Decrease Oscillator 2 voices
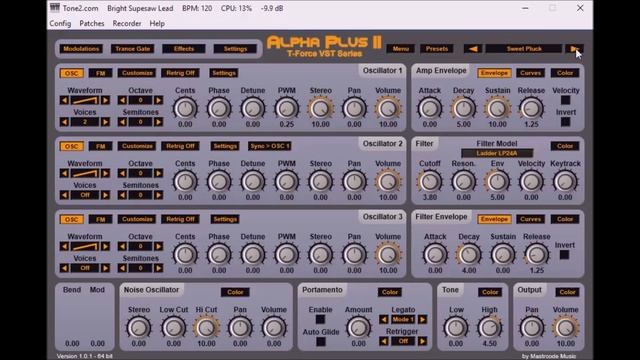 64,195
